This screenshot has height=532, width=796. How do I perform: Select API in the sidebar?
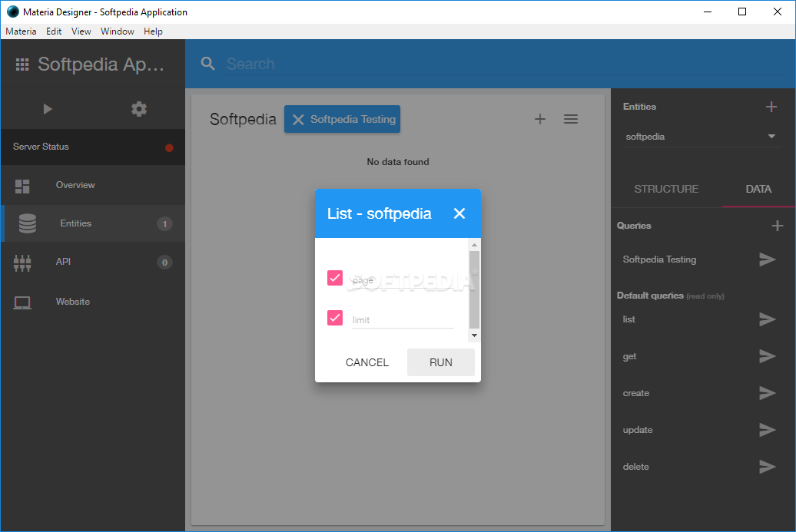coord(93,262)
